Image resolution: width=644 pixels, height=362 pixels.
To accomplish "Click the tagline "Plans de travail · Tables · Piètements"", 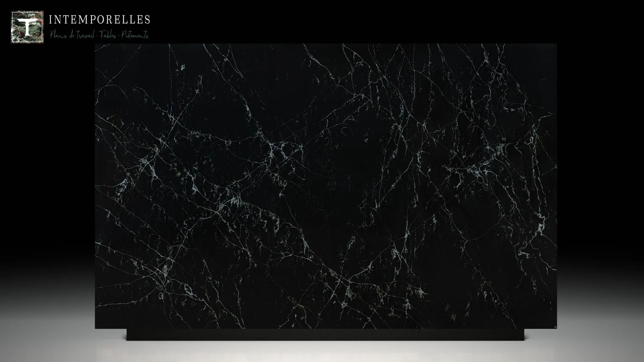I will pos(99,35).
